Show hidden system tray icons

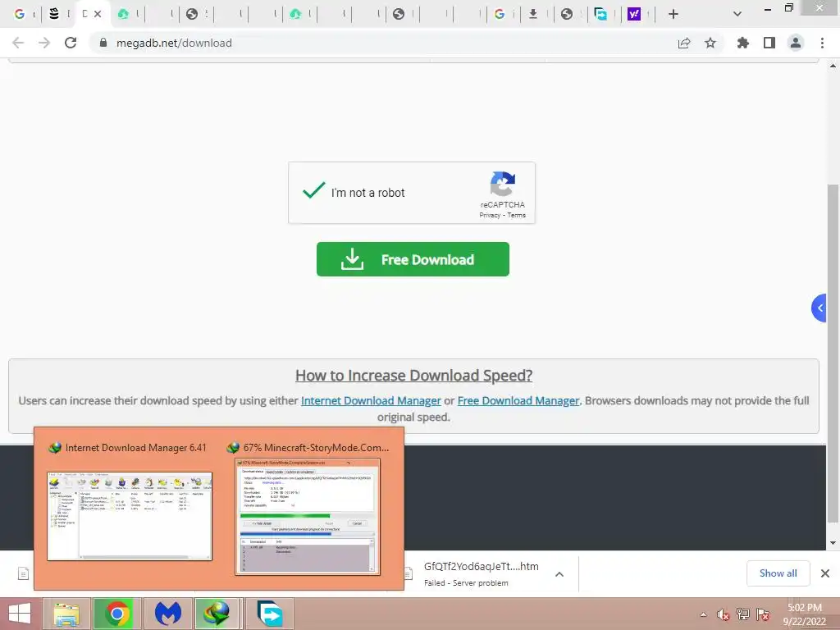pyautogui.click(x=703, y=614)
